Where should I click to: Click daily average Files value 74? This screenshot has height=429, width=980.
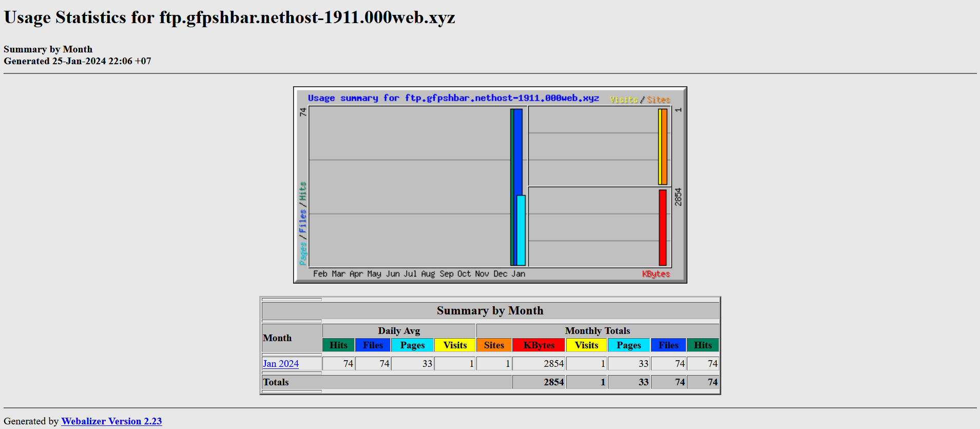pos(373,364)
